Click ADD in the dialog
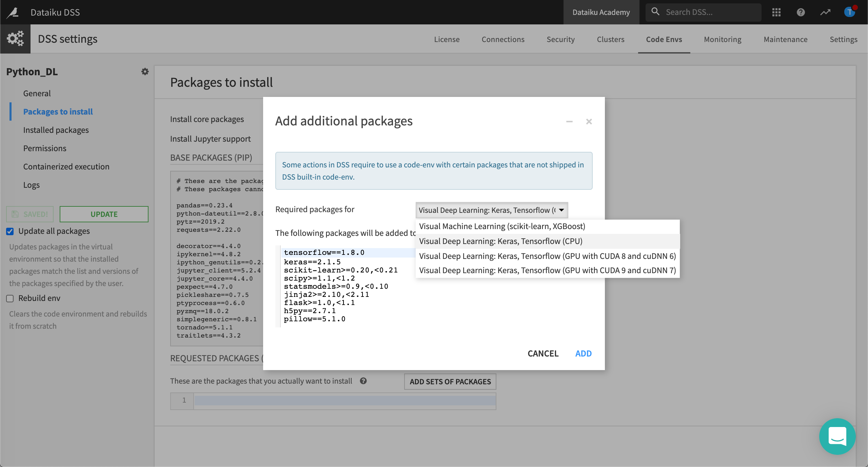Image resolution: width=868 pixels, height=467 pixels. (x=583, y=353)
